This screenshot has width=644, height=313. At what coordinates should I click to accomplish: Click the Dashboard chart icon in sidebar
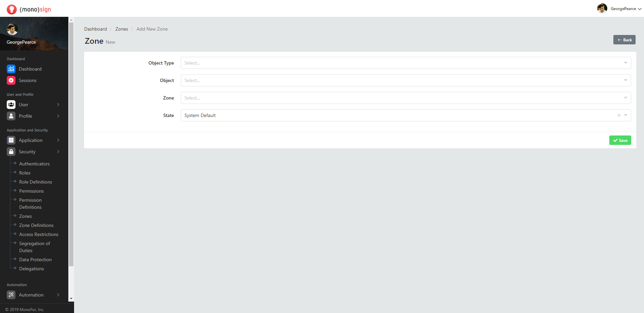point(11,69)
